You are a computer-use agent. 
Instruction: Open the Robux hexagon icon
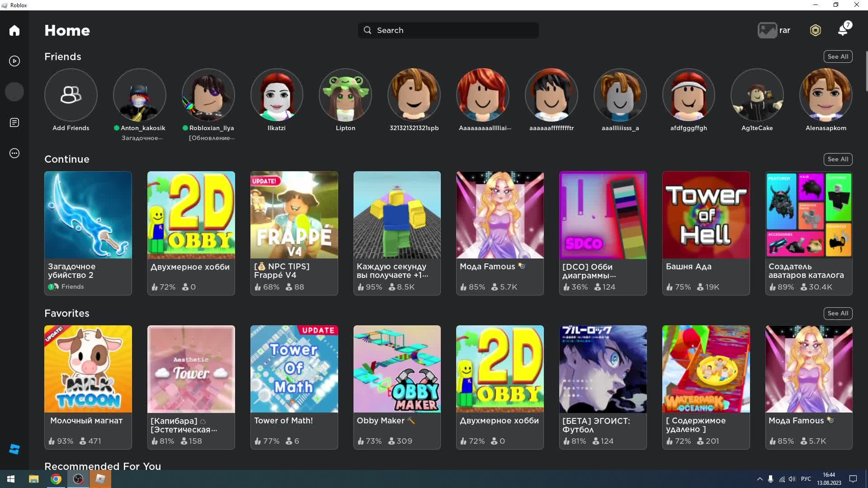click(x=815, y=30)
